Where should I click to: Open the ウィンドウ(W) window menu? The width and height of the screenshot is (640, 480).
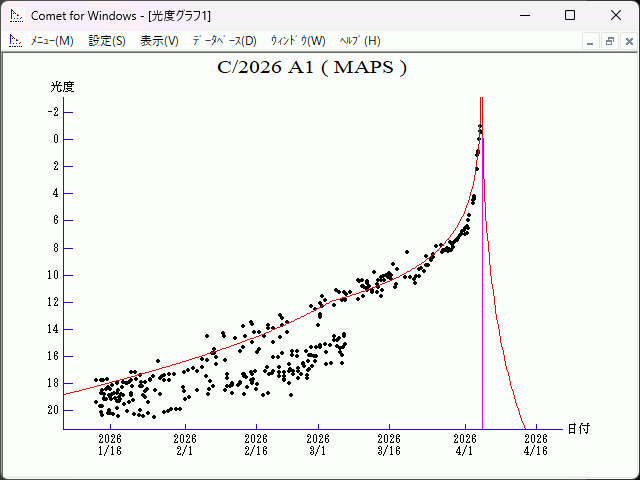298,41
